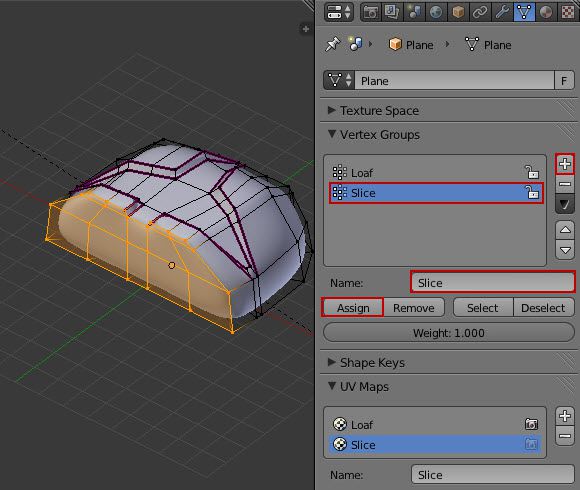Open the Modifiers wrench tab
580x490 pixels.
point(502,12)
